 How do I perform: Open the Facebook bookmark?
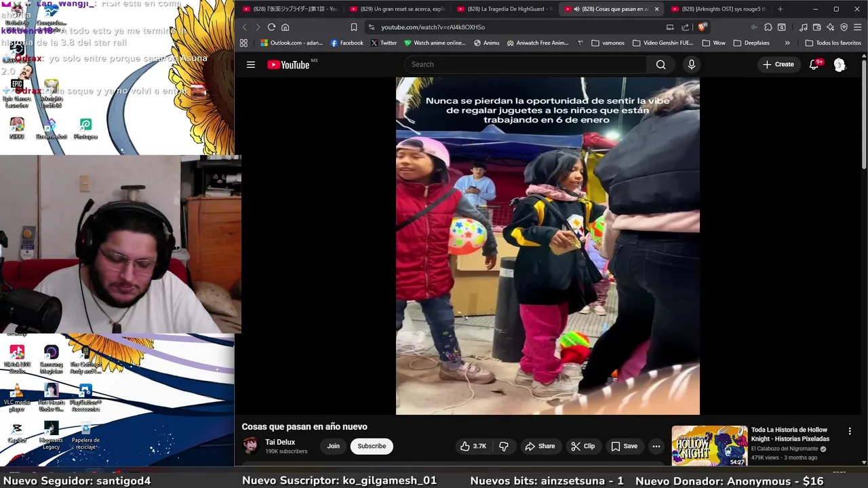click(347, 43)
